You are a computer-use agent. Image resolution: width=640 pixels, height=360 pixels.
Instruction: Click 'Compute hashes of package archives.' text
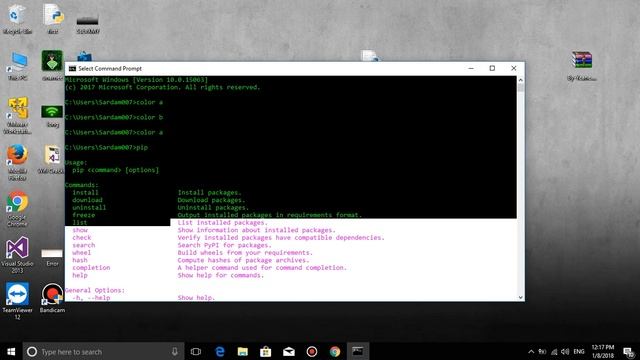click(243, 260)
